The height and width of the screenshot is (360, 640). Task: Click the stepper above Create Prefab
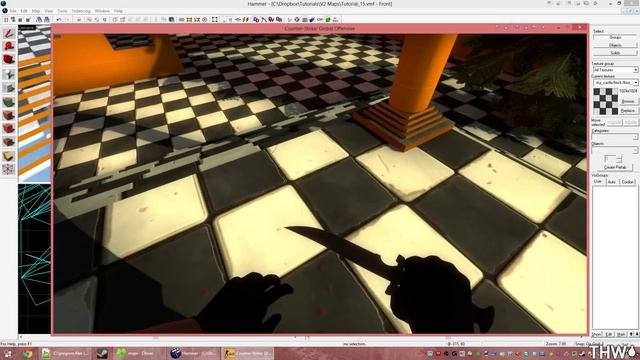coord(613,159)
